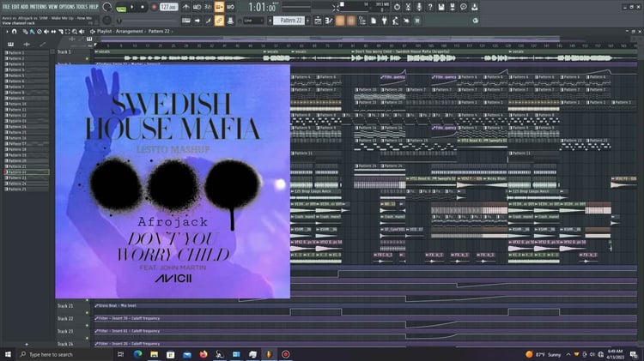Open the browser/tree view icon

coord(362,21)
